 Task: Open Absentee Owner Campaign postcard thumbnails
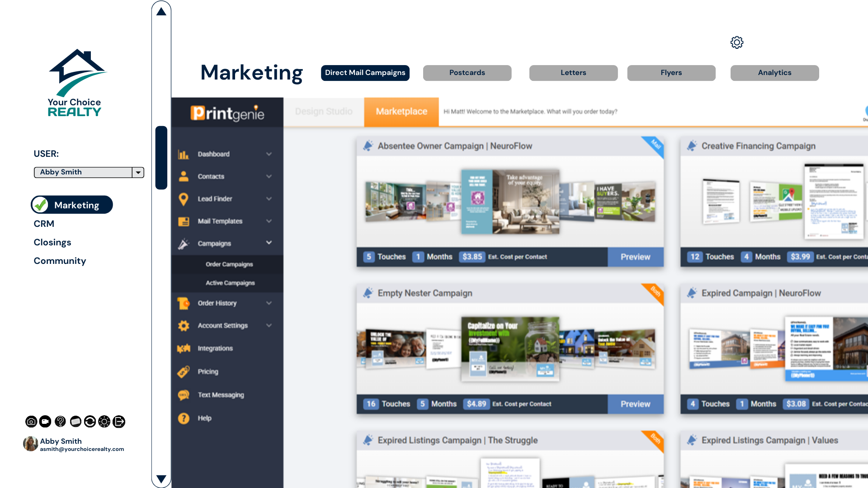(x=510, y=201)
